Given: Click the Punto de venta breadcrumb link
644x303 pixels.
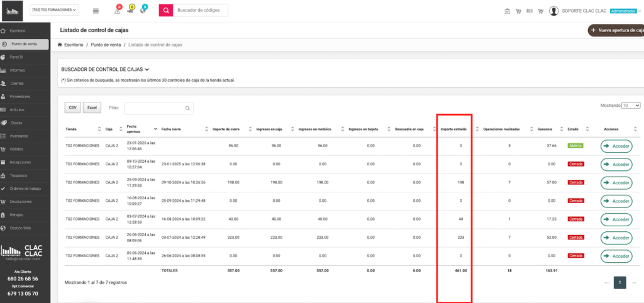Looking at the screenshot, I should point(106,45).
